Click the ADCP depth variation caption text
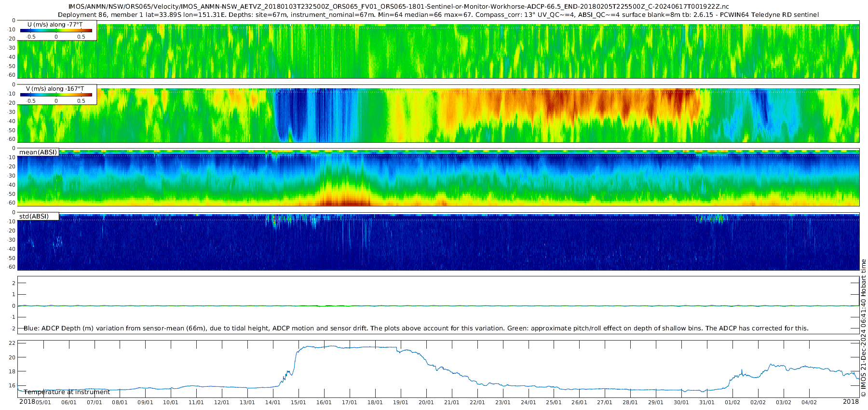The image size is (868, 410). tap(416, 328)
